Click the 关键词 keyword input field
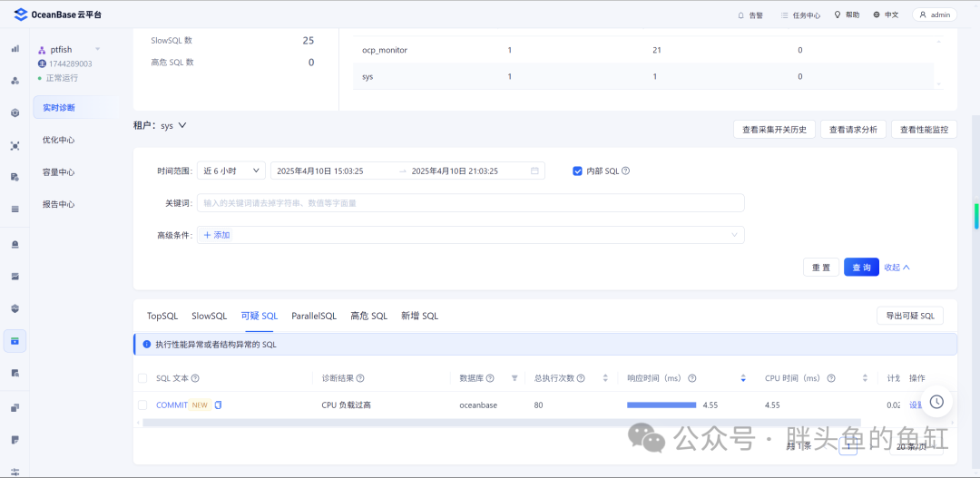 click(471, 202)
